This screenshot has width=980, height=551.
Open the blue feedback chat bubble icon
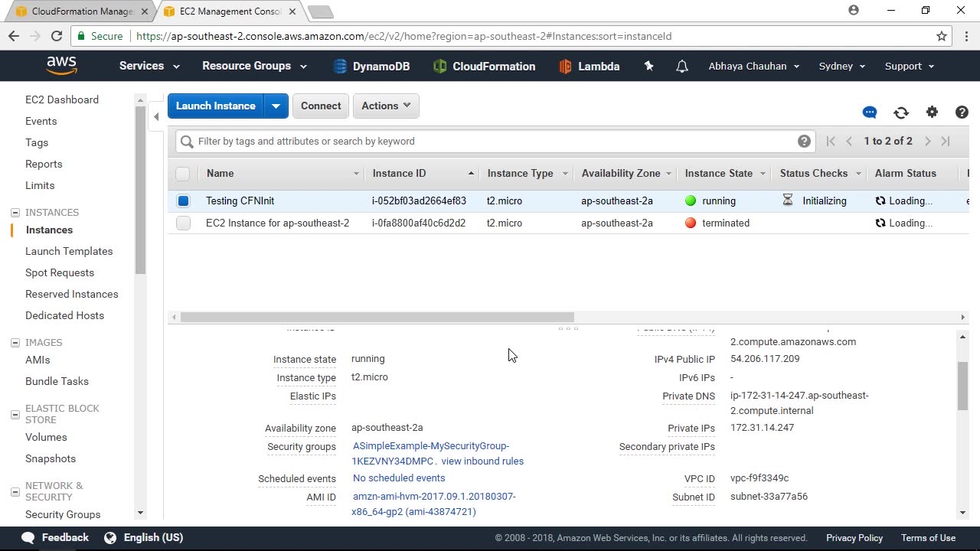point(870,112)
